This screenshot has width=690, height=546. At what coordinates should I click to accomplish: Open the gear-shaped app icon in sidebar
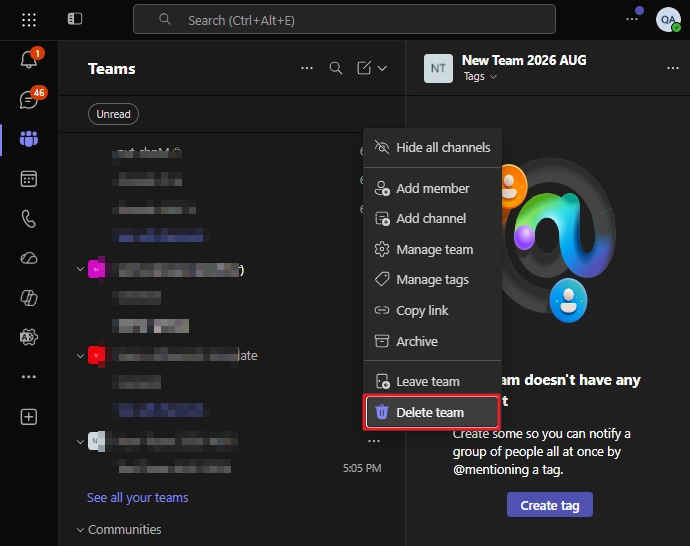[x=29, y=337]
